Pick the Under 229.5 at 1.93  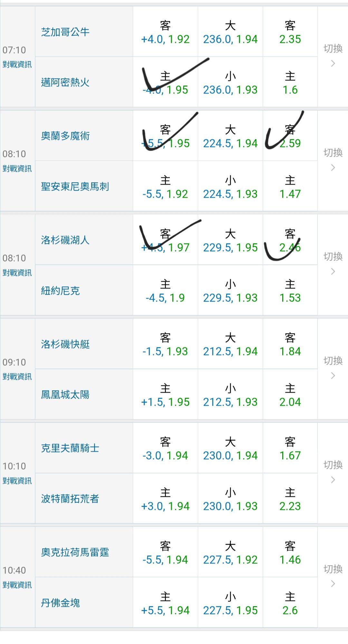coord(230,291)
